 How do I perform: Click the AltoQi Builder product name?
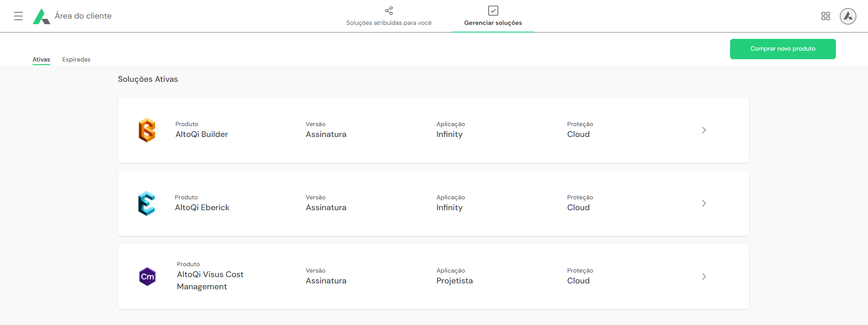coord(202,134)
